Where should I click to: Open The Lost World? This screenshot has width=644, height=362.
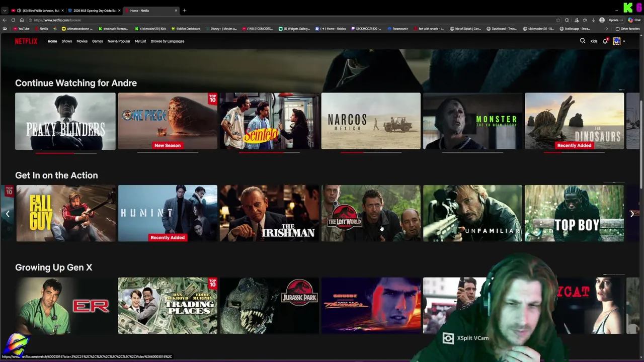point(371,213)
